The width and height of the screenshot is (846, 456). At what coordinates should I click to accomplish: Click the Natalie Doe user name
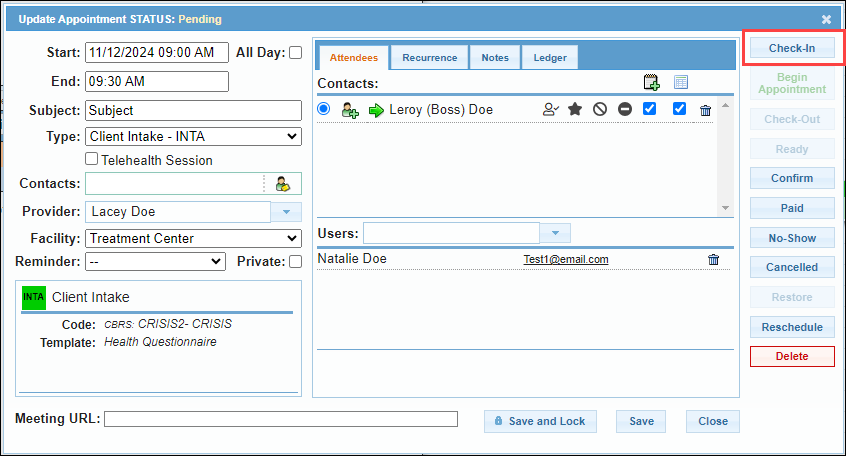(x=352, y=258)
